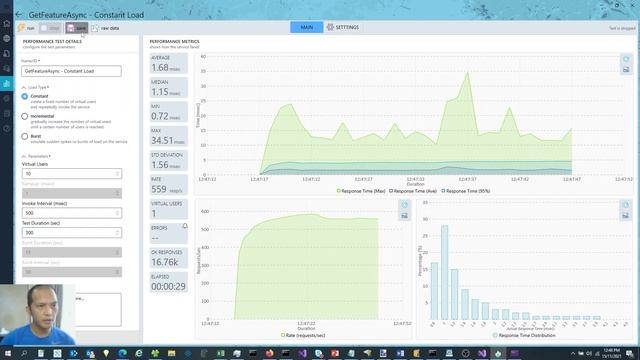Select the Burst load type
The height and width of the screenshot is (360, 640).
24,136
